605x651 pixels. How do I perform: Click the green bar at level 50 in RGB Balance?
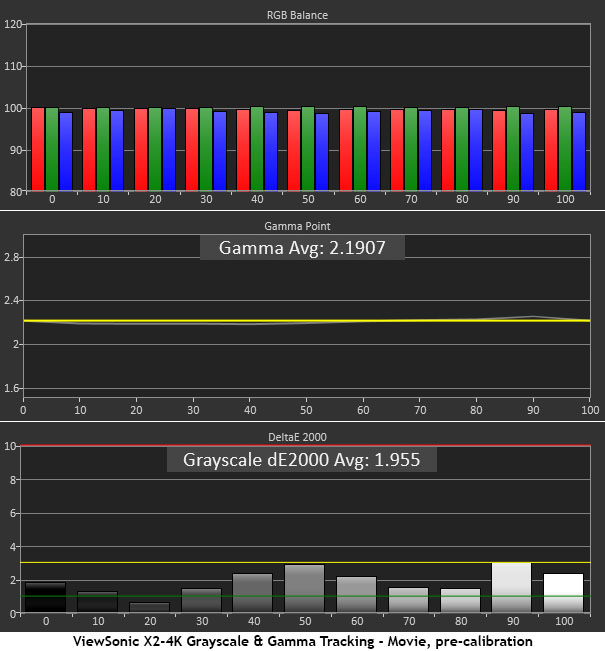tap(307, 148)
